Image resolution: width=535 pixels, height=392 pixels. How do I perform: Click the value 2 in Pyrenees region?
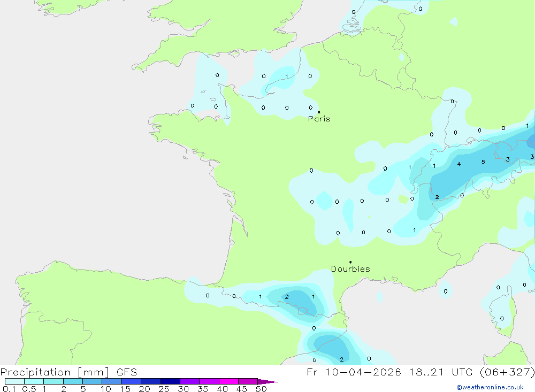tap(287, 297)
